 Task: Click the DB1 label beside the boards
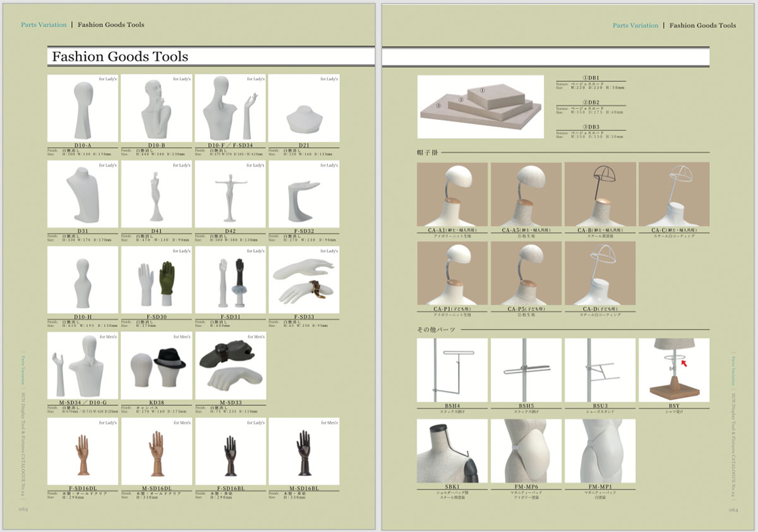tap(590, 77)
